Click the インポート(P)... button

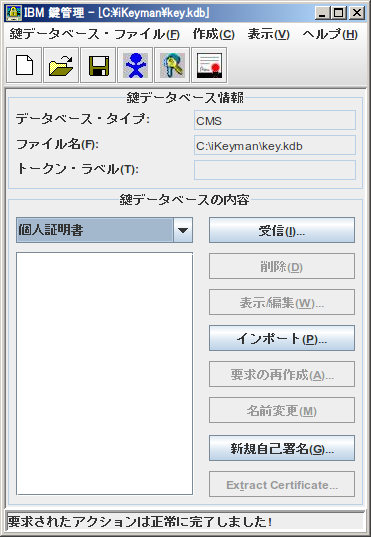pyautogui.click(x=282, y=338)
